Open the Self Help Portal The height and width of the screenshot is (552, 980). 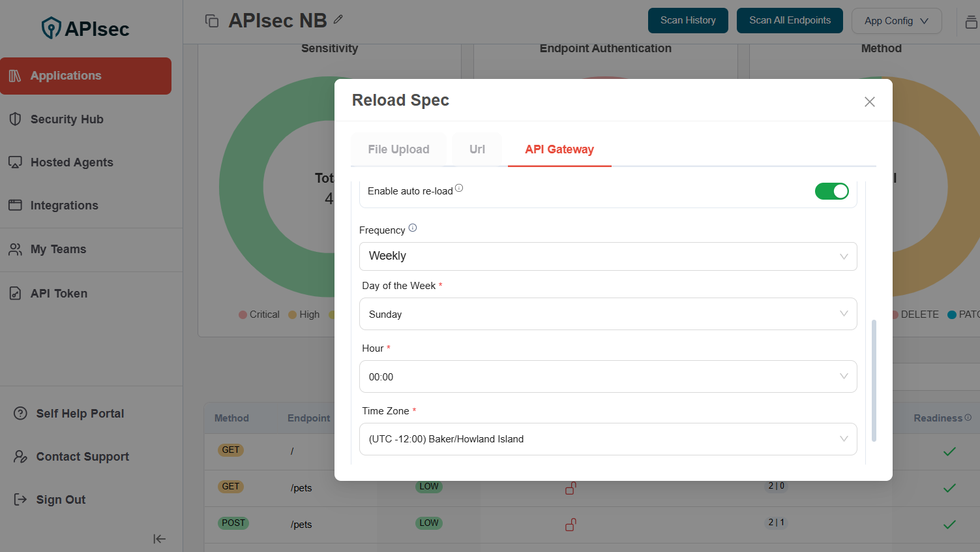80,413
